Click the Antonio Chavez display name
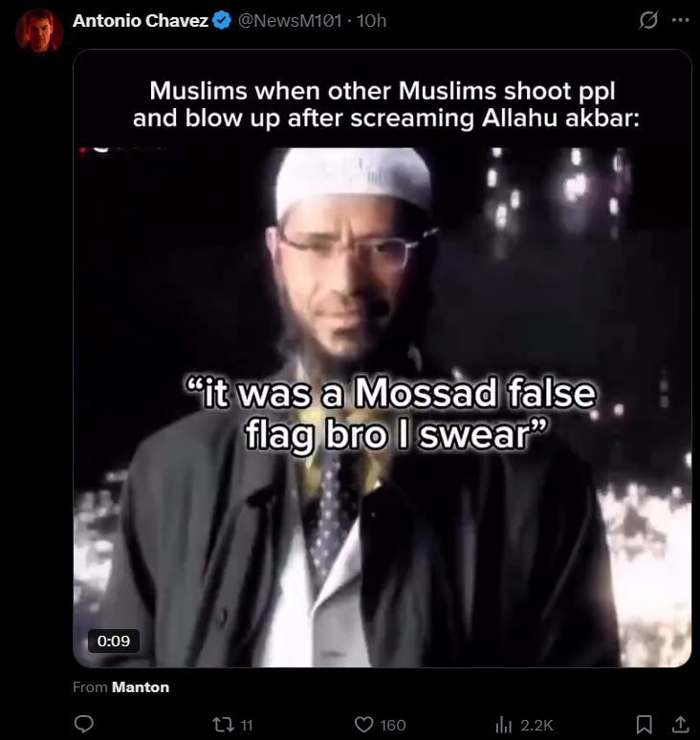This screenshot has width=700, height=740. tap(141, 21)
